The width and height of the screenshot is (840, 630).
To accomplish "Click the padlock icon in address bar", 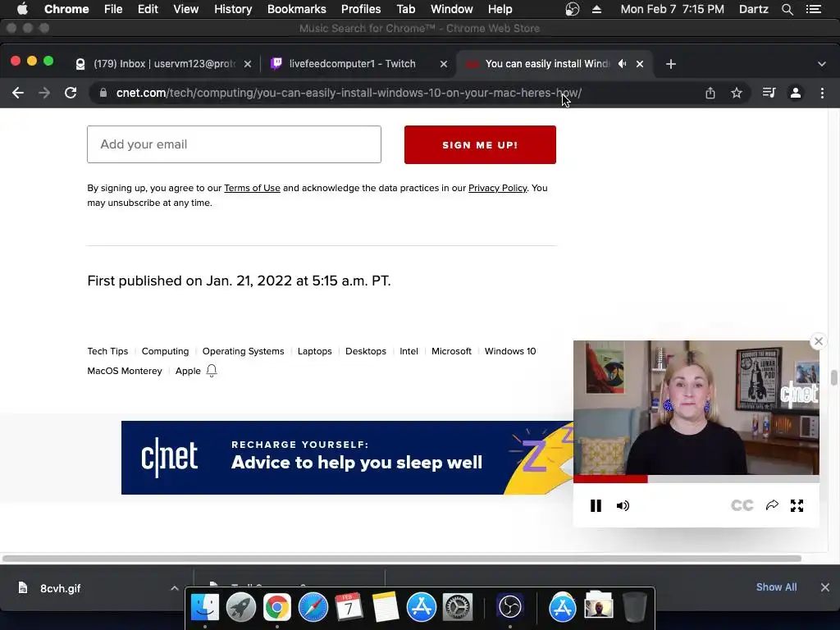I will click(x=103, y=93).
